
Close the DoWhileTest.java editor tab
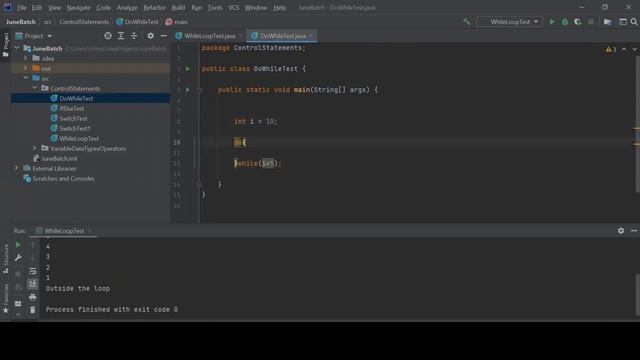(311, 36)
